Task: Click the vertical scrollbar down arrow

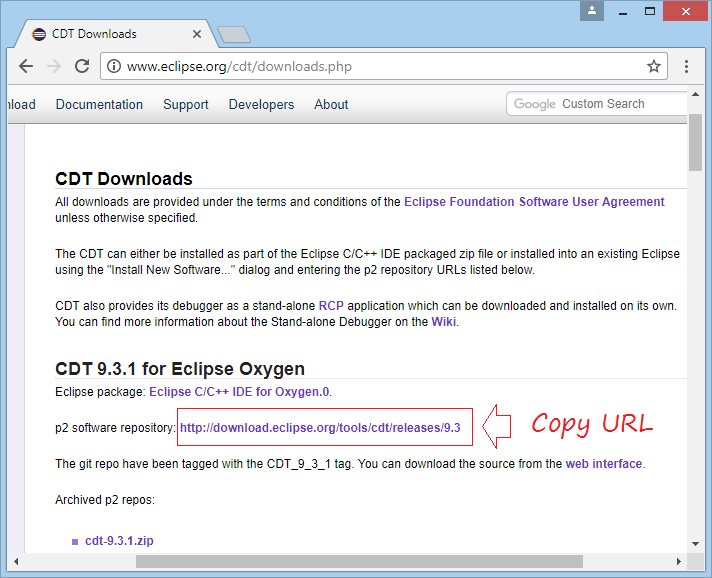Action: pos(695,543)
